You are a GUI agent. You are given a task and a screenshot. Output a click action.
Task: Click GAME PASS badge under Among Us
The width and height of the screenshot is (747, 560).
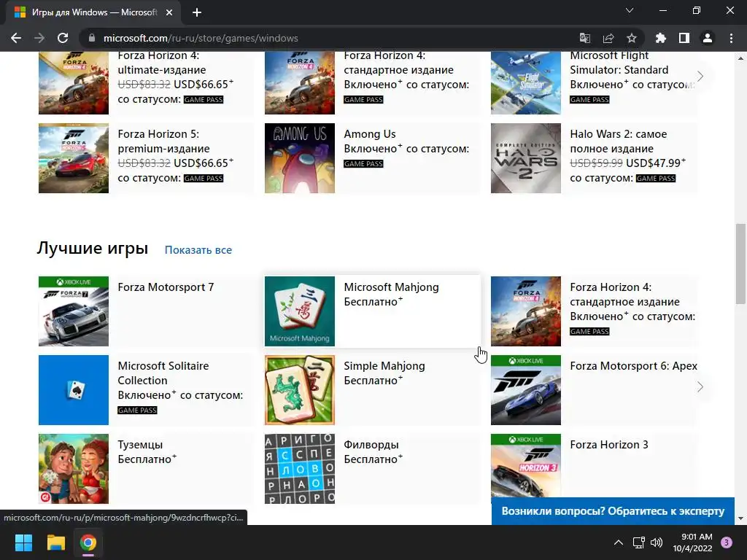pos(363,163)
